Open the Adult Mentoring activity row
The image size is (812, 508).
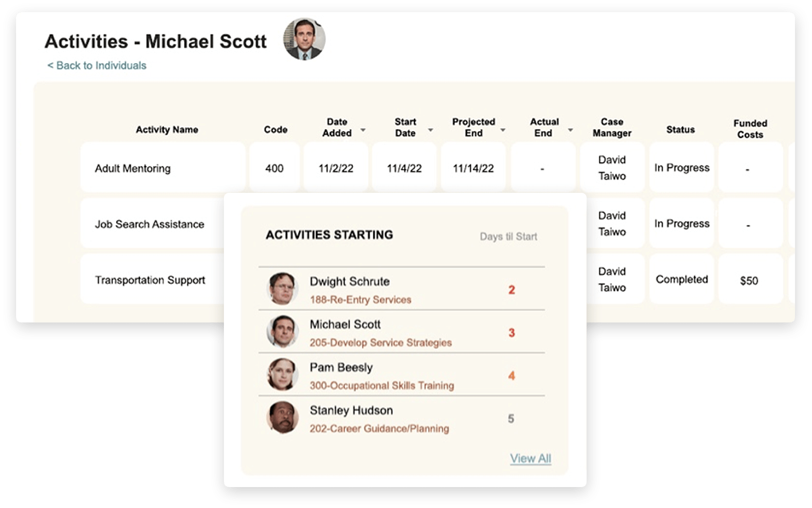coord(133,169)
